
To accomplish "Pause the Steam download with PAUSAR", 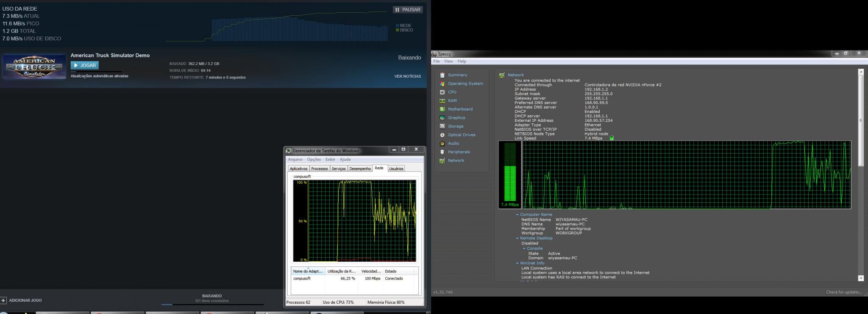I will (x=408, y=9).
